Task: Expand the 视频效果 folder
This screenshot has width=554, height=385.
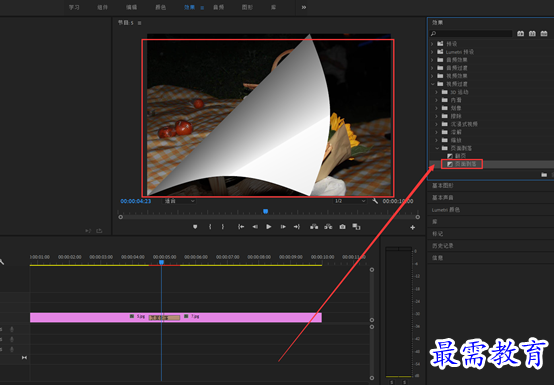Action: 432,76
